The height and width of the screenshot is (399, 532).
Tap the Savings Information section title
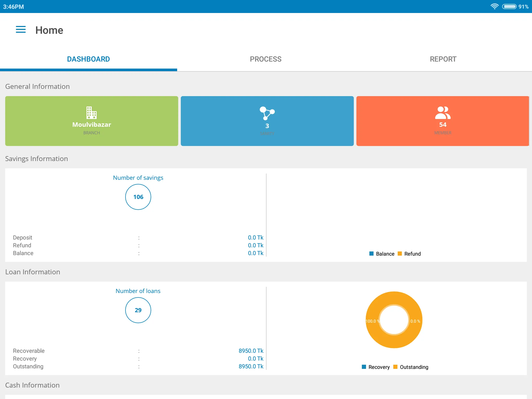click(x=37, y=159)
